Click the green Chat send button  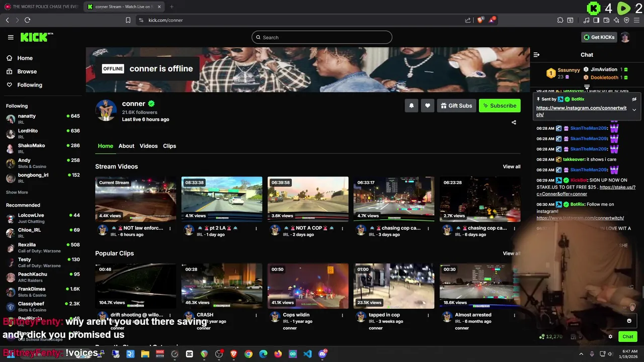tap(628, 337)
